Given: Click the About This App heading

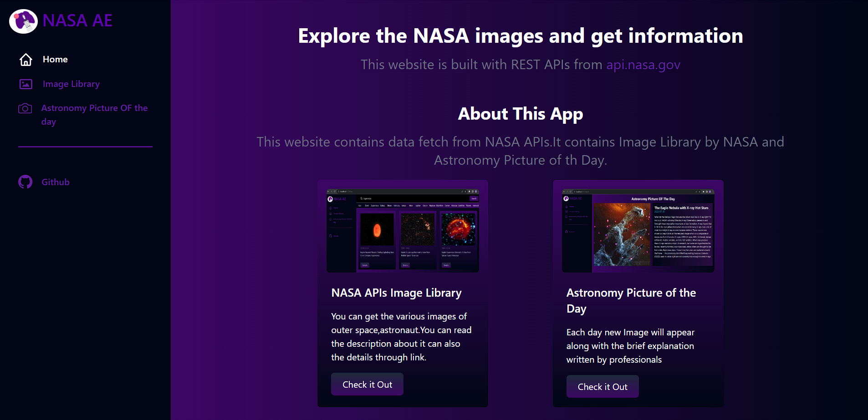Looking at the screenshot, I should click(x=520, y=114).
